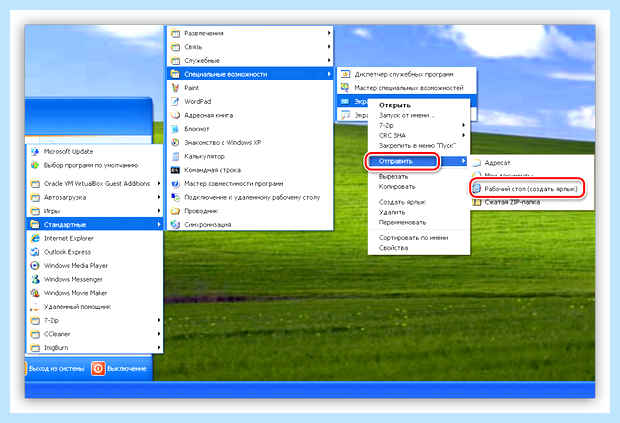This screenshot has height=423, width=620.
Task: Click the Paint icon
Action: pos(175,88)
